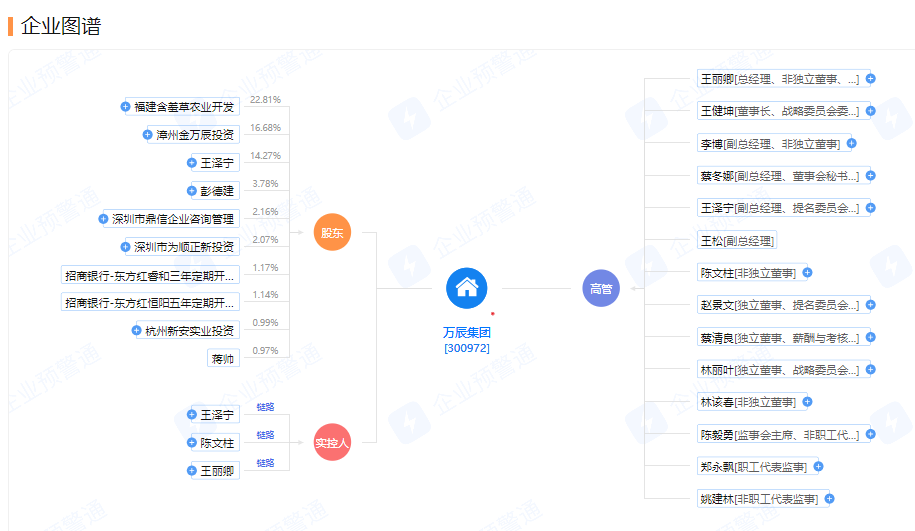Select 王松 副总经理 executive node

pyautogui.click(x=737, y=240)
